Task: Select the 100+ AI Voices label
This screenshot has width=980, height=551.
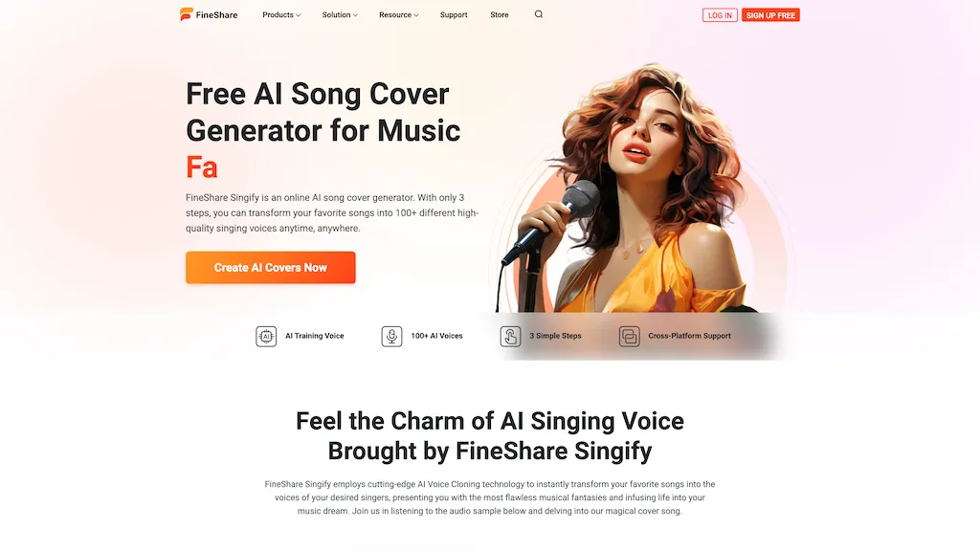Action: [x=436, y=336]
